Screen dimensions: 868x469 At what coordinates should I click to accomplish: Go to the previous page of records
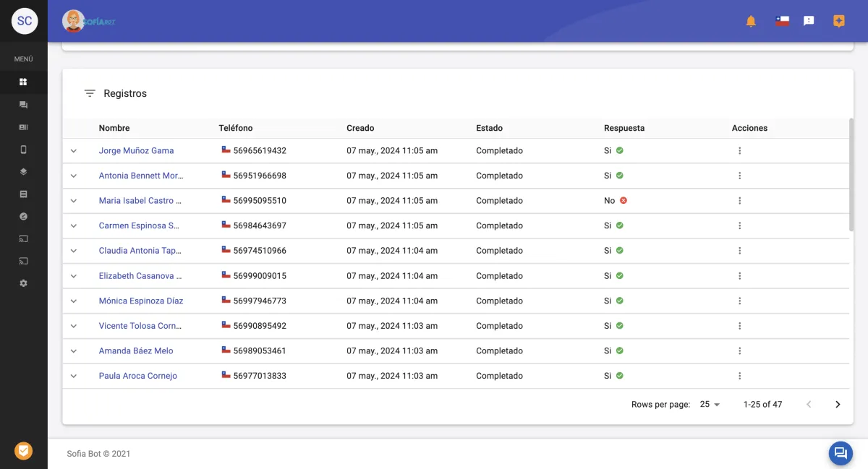tap(809, 405)
